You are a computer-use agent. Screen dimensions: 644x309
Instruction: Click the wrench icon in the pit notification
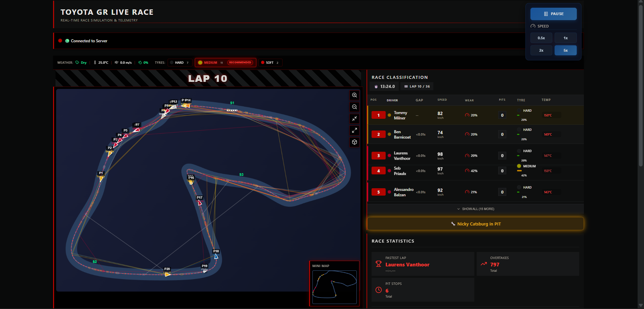coord(453,224)
